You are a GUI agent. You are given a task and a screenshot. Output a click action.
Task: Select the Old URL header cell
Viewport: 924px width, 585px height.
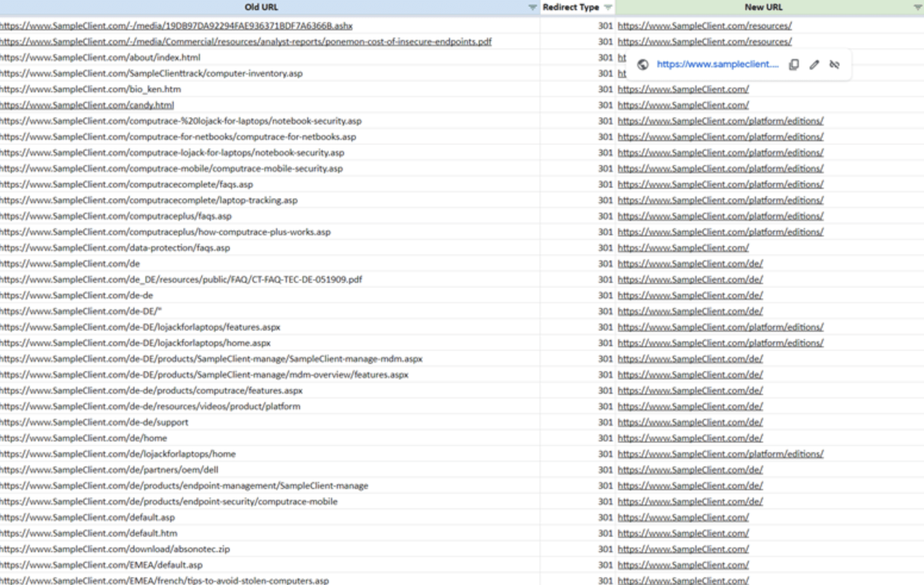pos(261,7)
